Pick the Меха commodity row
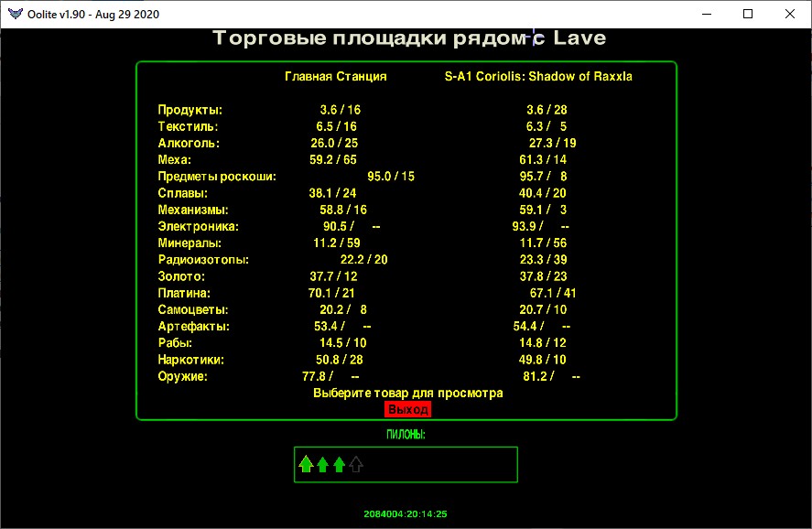 coord(175,159)
